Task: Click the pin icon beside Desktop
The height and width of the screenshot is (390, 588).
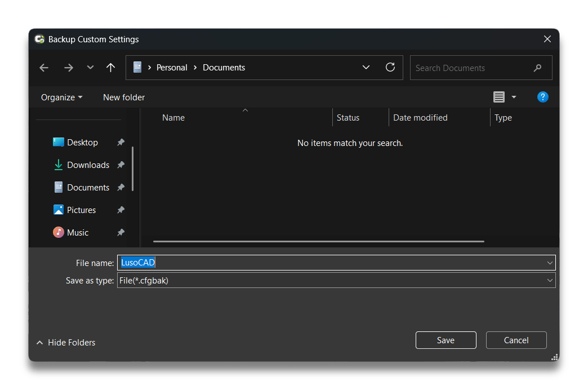Action: tap(121, 143)
